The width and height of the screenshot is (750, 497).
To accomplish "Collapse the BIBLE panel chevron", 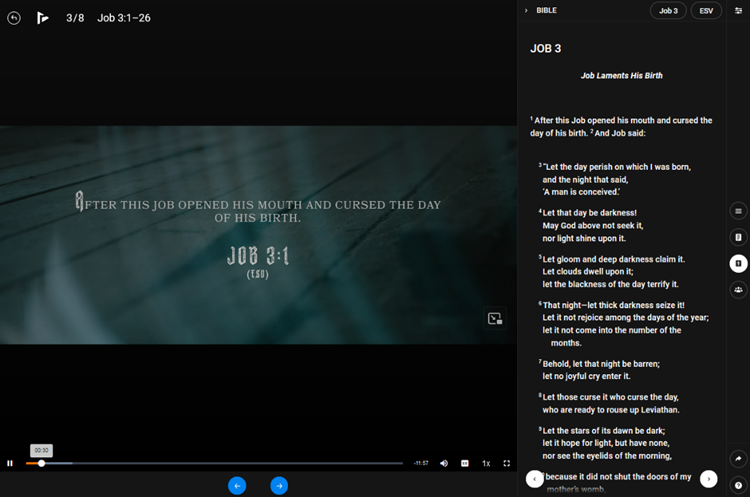I will (x=526, y=11).
